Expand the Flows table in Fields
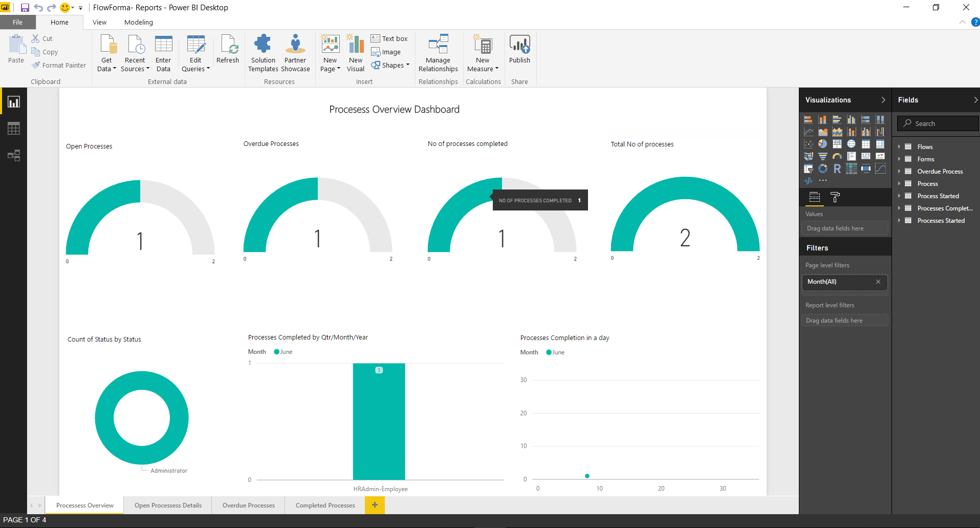Image resolution: width=980 pixels, height=528 pixels. pos(899,147)
